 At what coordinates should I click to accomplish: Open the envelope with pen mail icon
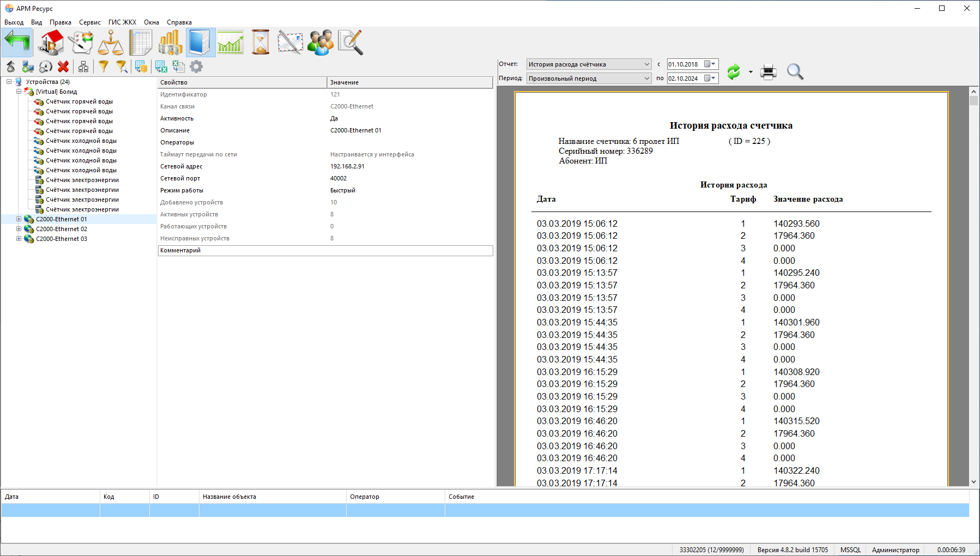pyautogui.click(x=291, y=43)
